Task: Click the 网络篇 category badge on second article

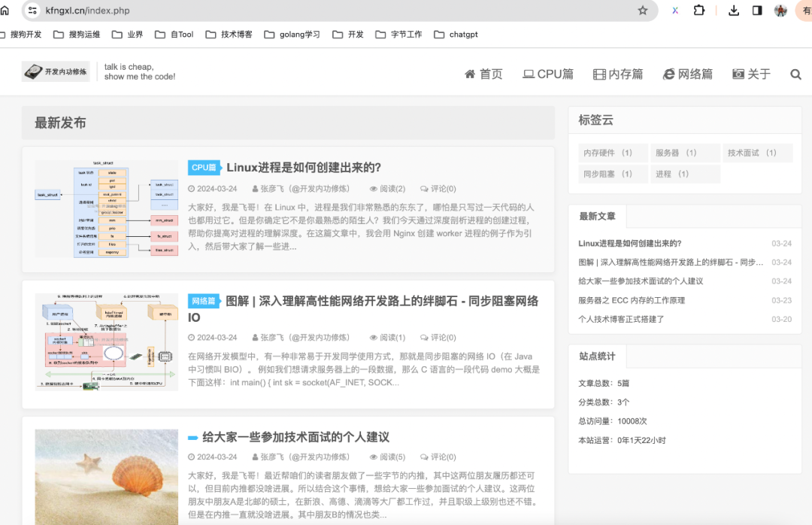Action: point(204,301)
